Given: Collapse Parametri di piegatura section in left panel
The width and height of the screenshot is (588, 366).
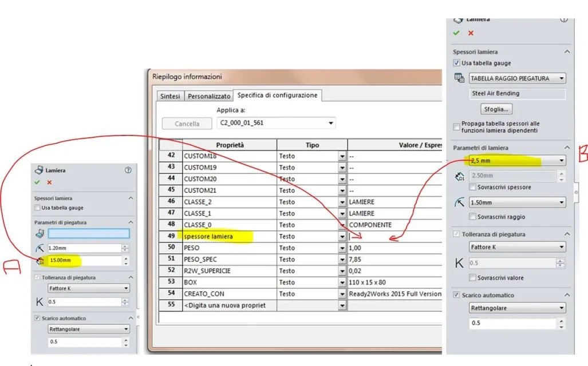Looking at the screenshot, I should pos(131,222).
